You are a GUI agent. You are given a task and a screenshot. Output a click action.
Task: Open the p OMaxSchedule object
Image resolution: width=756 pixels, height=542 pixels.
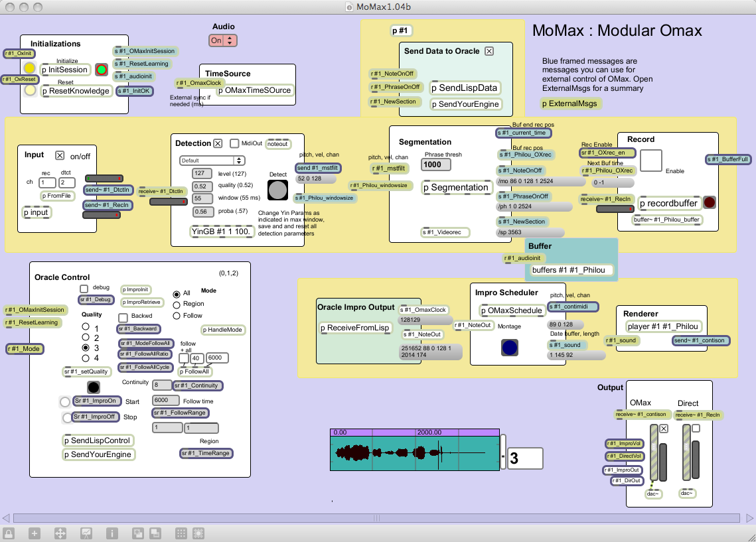[x=512, y=310]
